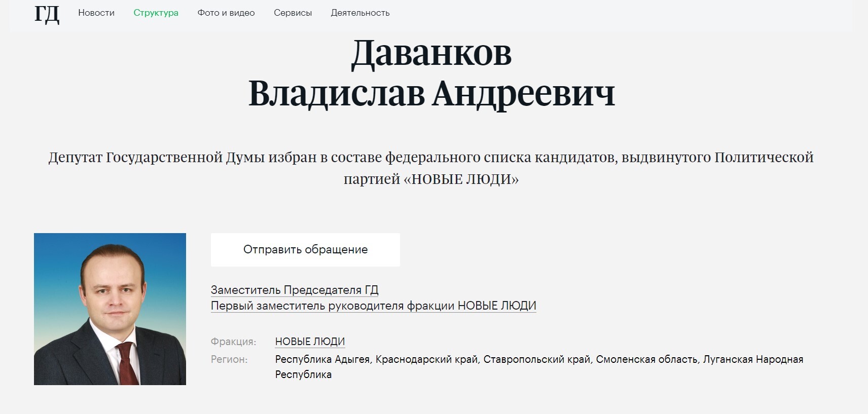Go to the Сервисы menu
Image resolution: width=868 pixels, height=414 pixels.
(293, 13)
